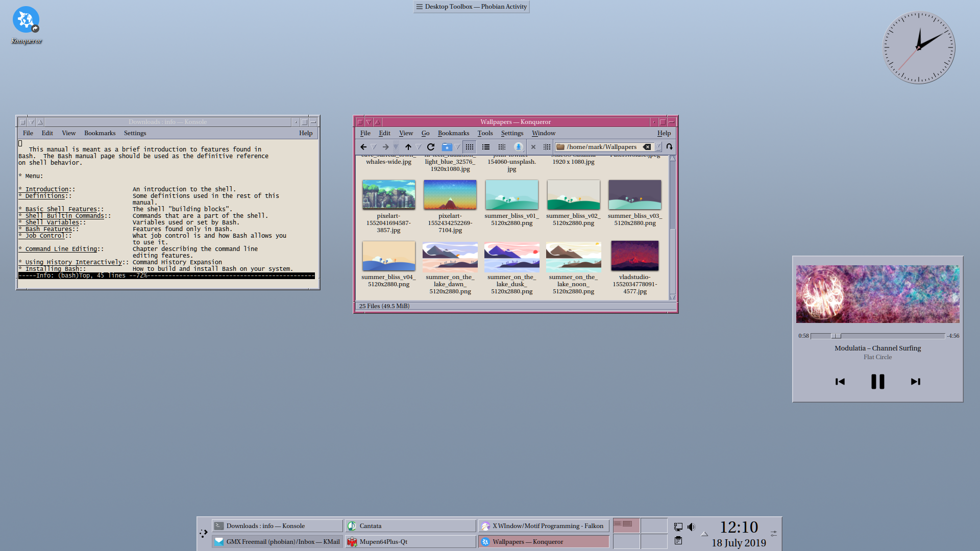Expand the home folder button dropdown
The height and width of the screenshot is (551, 980).
pos(457,147)
